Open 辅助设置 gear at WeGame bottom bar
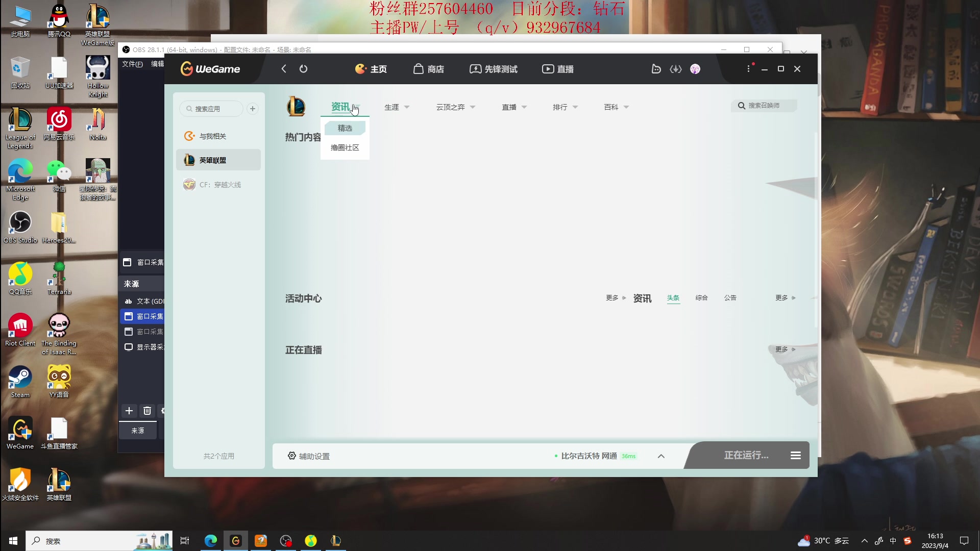This screenshot has width=980, height=551. coord(292,456)
